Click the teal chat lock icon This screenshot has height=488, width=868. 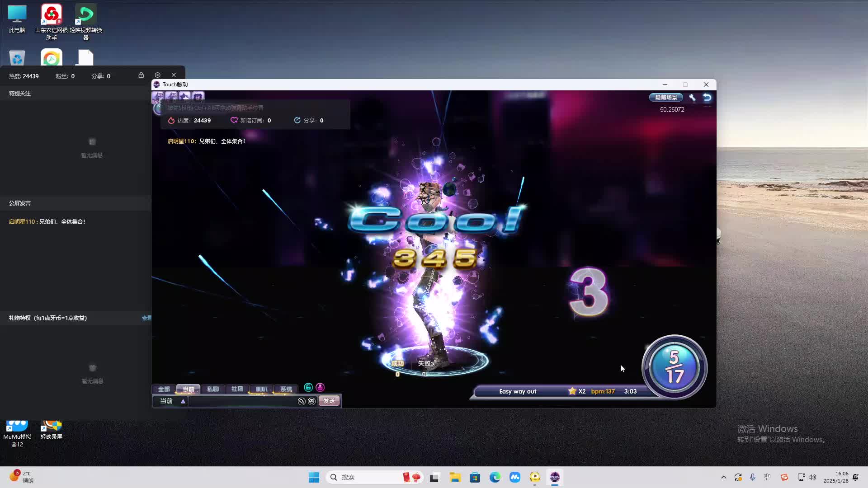point(308,388)
